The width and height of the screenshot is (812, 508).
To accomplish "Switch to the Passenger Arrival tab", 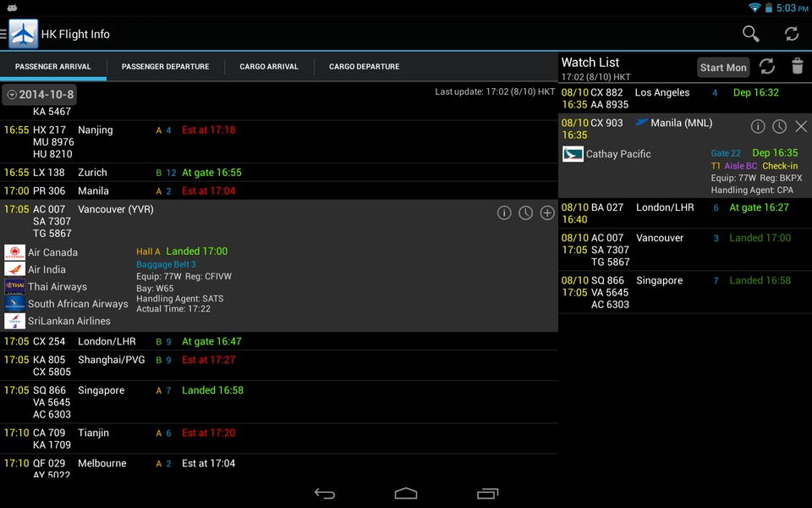I will click(52, 67).
